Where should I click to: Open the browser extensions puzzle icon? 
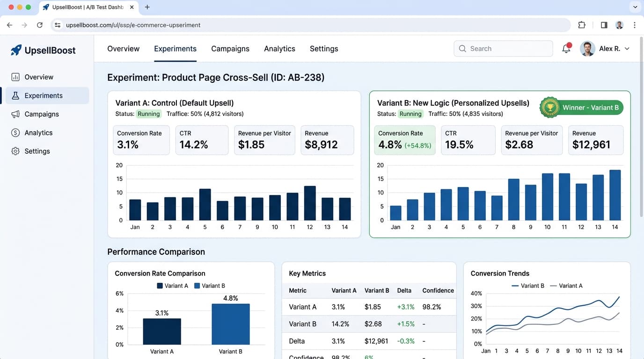coord(582,25)
